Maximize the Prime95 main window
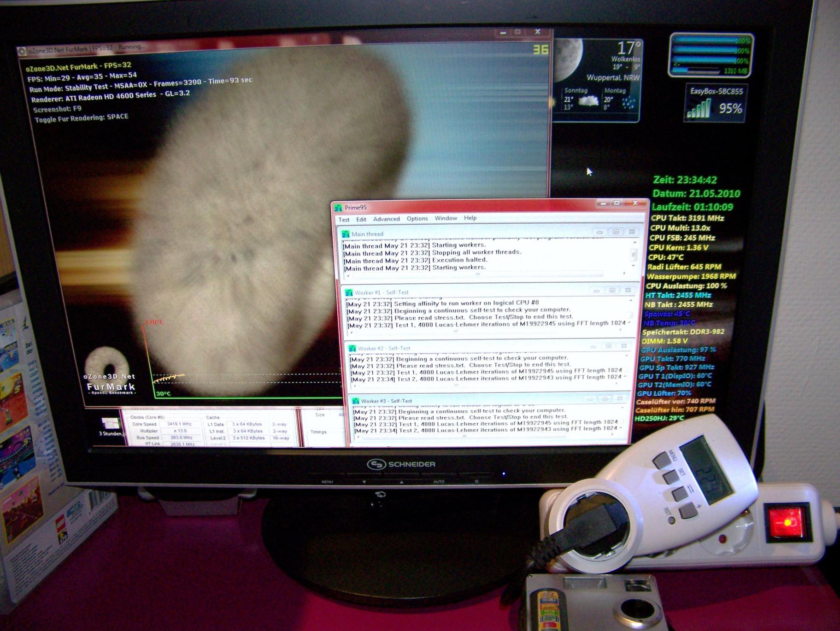 click(617, 203)
